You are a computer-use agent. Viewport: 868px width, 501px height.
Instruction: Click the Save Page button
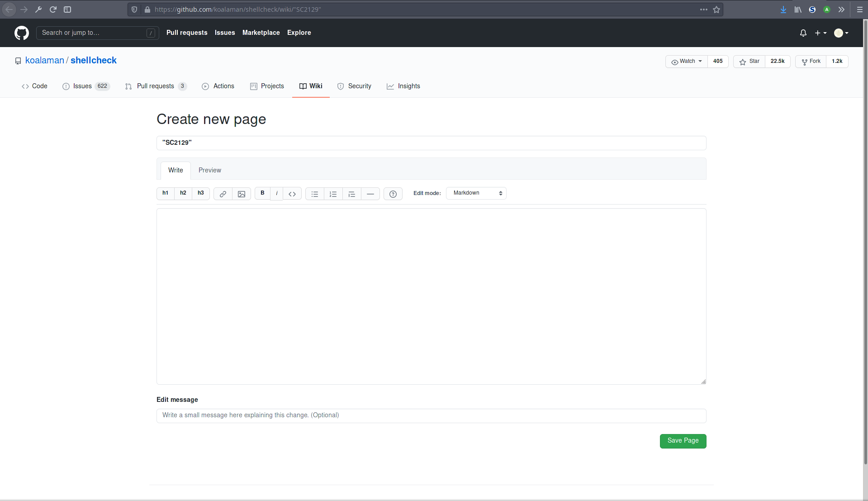pos(683,441)
